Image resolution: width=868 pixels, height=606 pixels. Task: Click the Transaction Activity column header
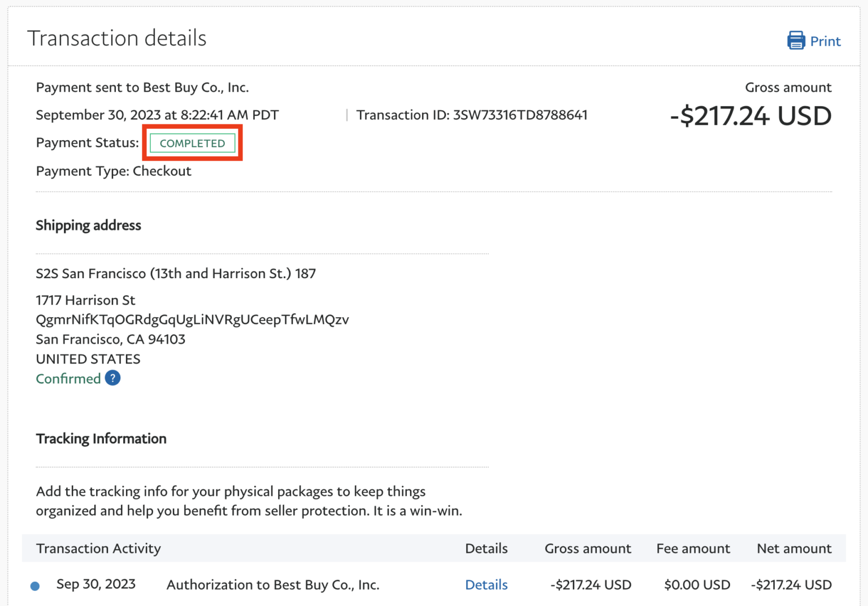98,548
